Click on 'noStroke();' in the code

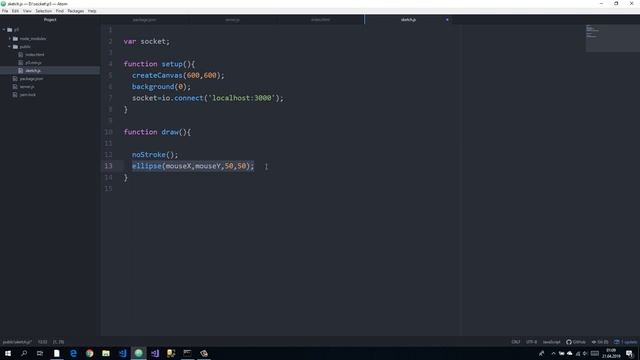click(x=155, y=154)
